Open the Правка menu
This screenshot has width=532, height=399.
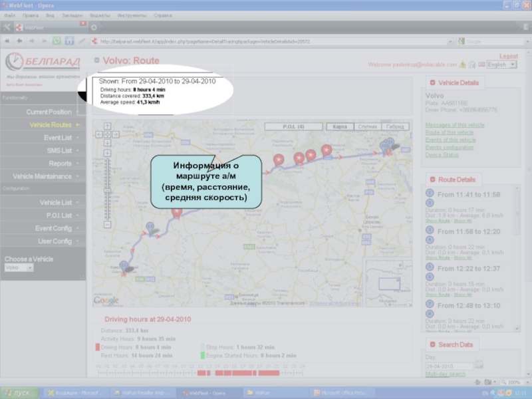31,15
